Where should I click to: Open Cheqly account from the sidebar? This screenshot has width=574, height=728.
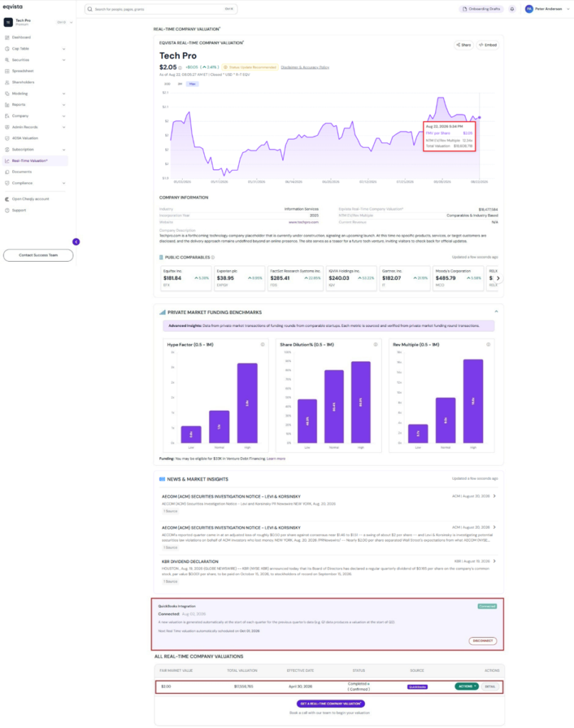[x=30, y=199]
